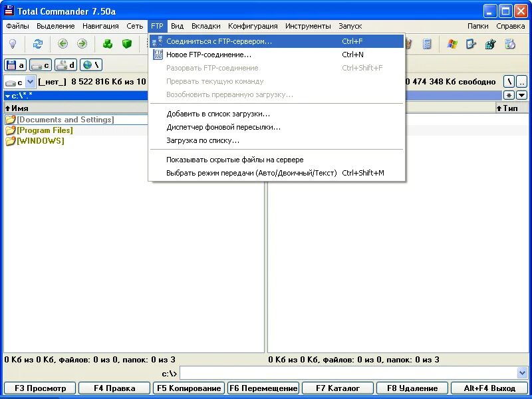Click F6 Перемещение button
The width and height of the screenshot is (532, 399).
[263, 388]
